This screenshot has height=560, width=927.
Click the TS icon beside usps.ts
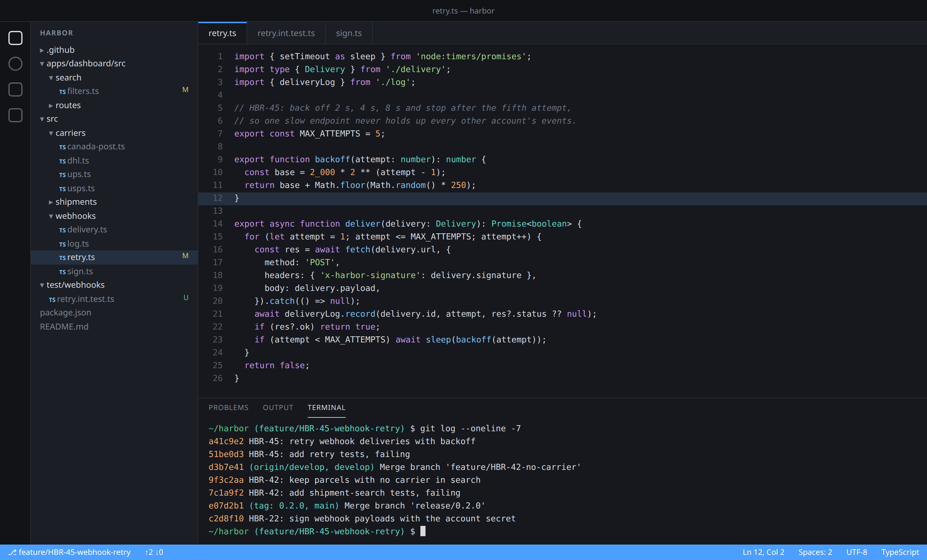[62, 189]
